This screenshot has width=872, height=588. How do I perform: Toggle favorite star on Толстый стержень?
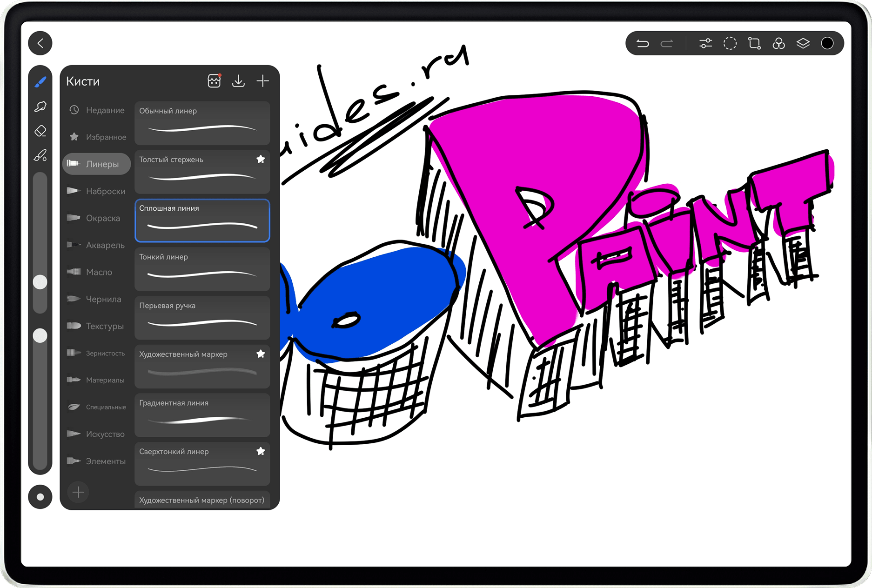coord(261,159)
